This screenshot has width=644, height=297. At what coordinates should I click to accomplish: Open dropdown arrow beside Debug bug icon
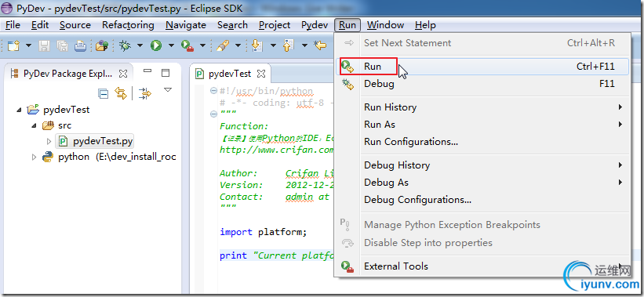click(x=140, y=45)
